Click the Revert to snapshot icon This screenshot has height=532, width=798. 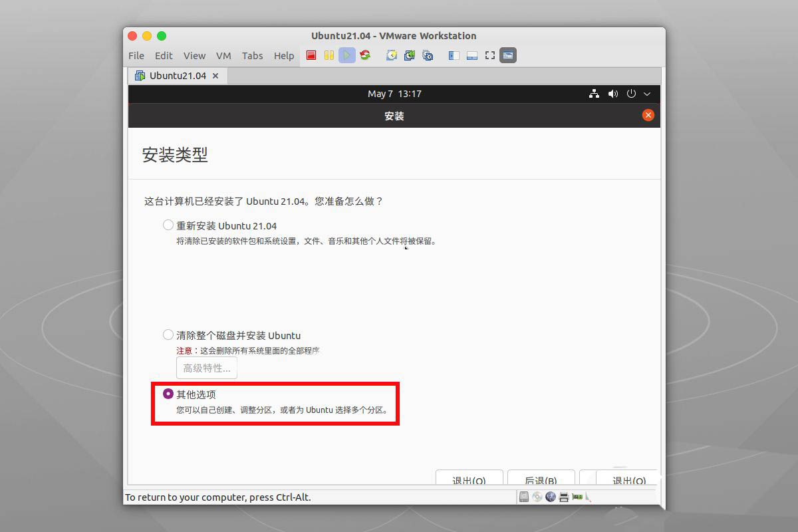pyautogui.click(x=410, y=55)
